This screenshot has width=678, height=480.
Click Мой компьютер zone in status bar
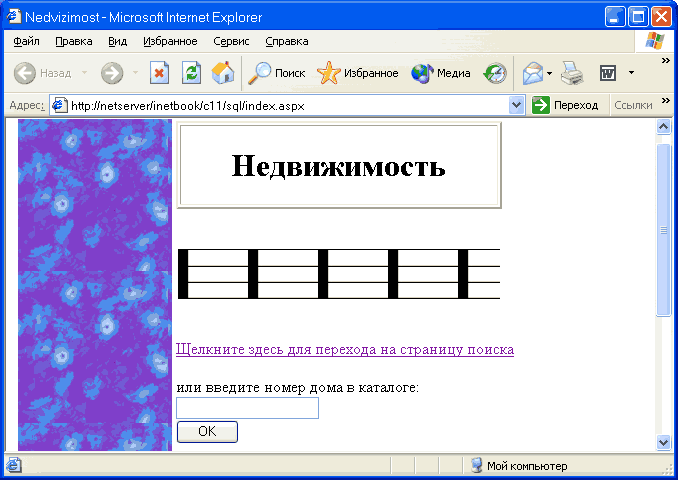point(519,466)
